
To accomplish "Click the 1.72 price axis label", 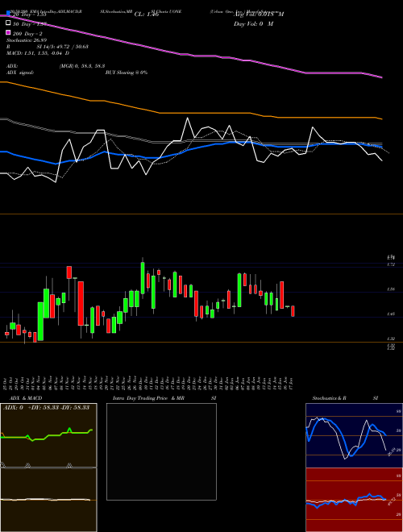I will [x=391, y=264].
